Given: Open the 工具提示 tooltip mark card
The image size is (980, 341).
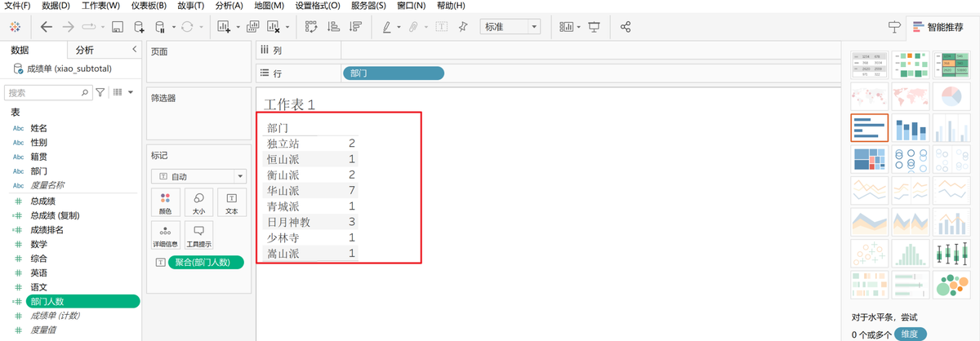Looking at the screenshot, I should (x=198, y=235).
